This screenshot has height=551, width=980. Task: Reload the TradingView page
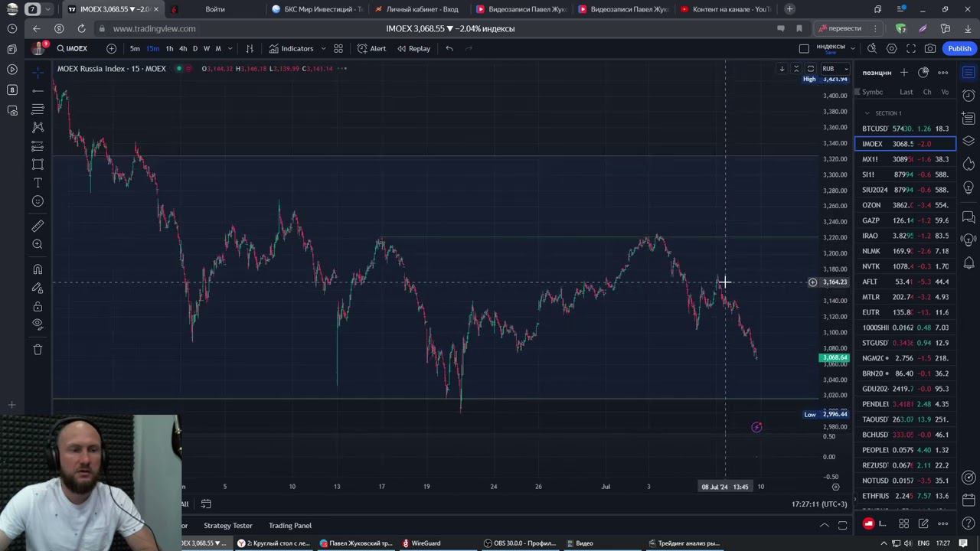coord(81,28)
